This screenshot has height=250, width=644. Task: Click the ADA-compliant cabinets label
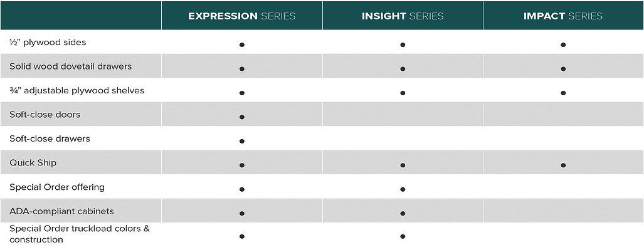pos(61,211)
